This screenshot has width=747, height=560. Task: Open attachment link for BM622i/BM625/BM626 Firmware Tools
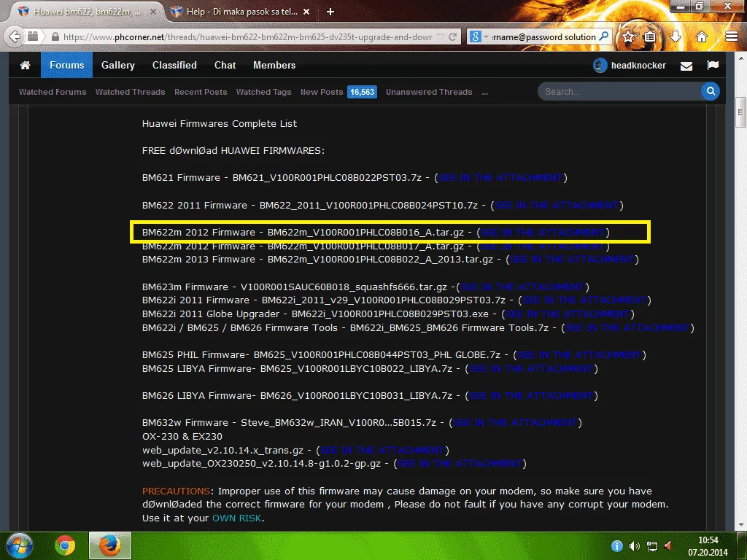(628, 327)
